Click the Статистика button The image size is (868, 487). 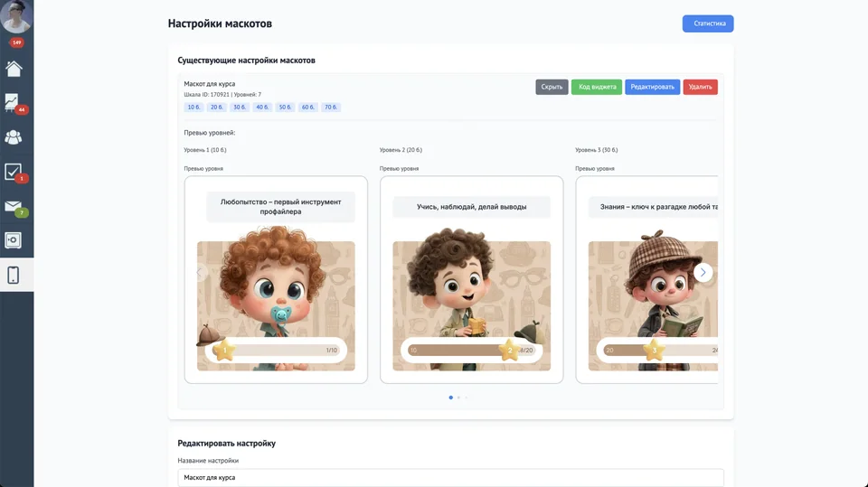coord(707,23)
